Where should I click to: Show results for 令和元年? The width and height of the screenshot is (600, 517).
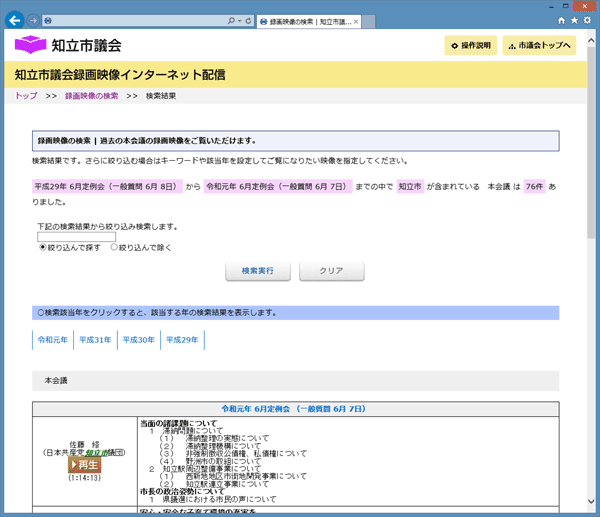(x=53, y=340)
